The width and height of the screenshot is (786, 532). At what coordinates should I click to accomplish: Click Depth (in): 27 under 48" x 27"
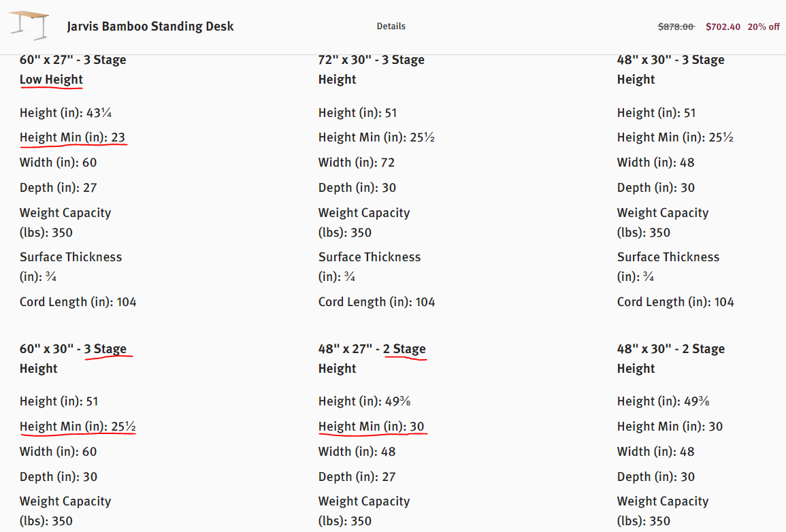pyautogui.click(x=357, y=477)
